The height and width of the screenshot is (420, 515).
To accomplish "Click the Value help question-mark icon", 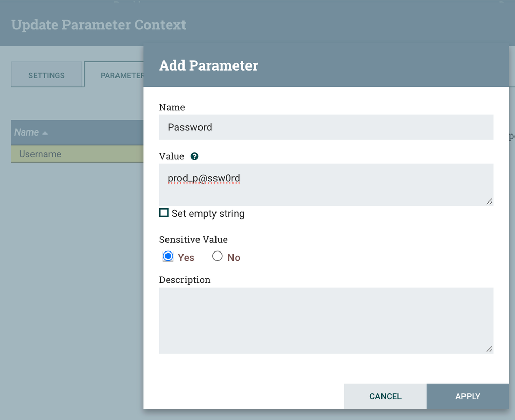I will tap(194, 156).
